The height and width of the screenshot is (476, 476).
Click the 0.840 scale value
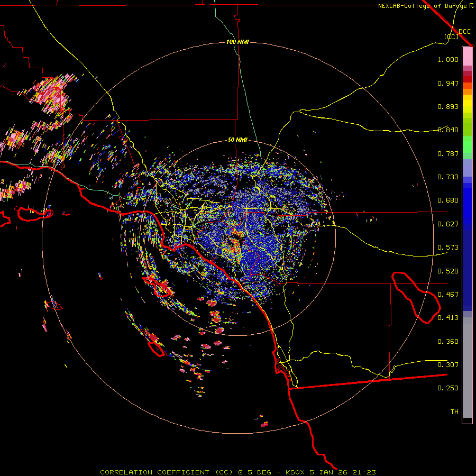pos(448,130)
